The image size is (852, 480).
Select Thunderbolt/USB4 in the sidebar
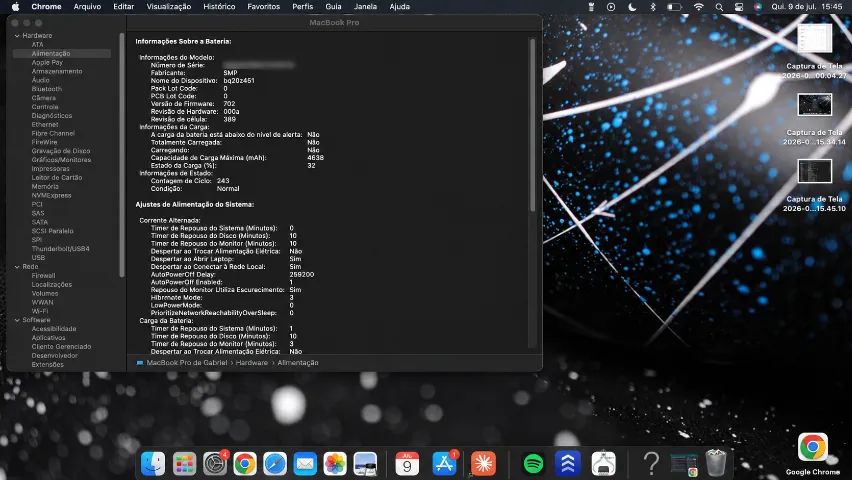pos(60,248)
